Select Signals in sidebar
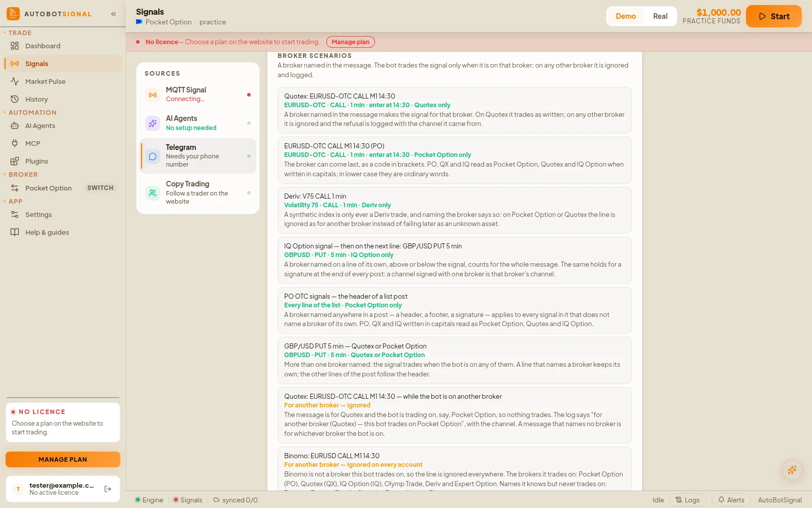812x508 pixels. tap(63, 63)
